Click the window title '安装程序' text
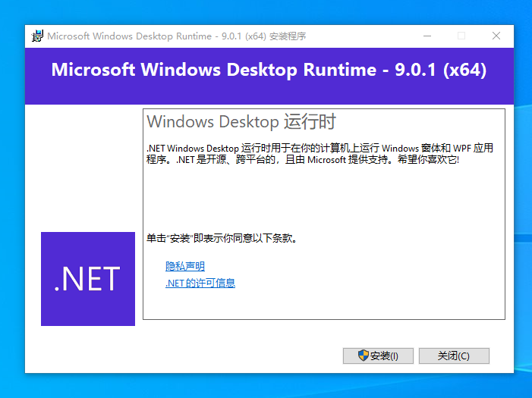 click(288, 36)
